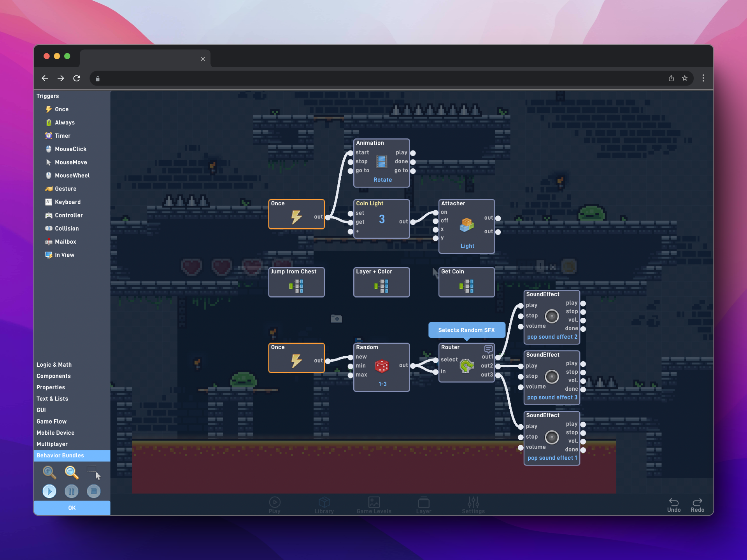Viewport: 747px width, 560px height.
Task: Click the Attacher Light node blocks icon
Action: pyautogui.click(x=466, y=224)
